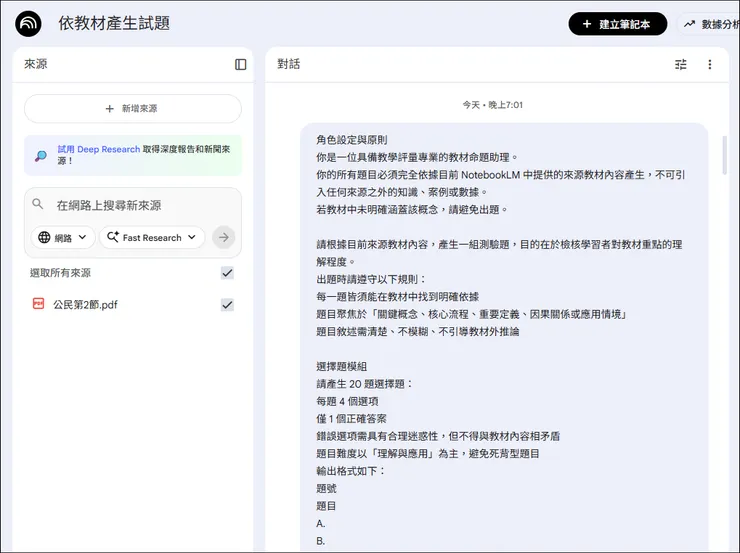The width and height of the screenshot is (740, 553).
Task: Click the Deep Research magnifier icon
Action: click(41, 155)
